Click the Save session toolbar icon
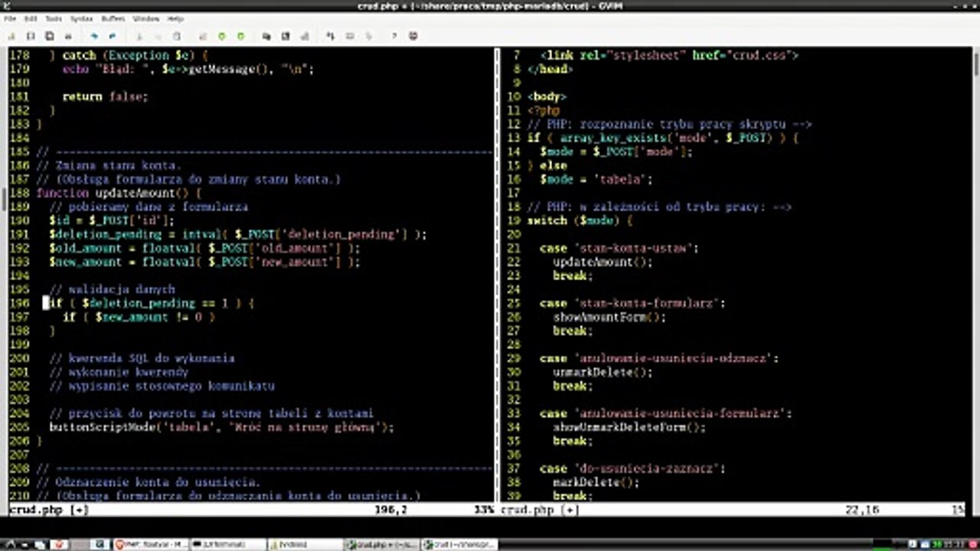Image resolution: width=980 pixels, height=551 pixels. point(286,36)
